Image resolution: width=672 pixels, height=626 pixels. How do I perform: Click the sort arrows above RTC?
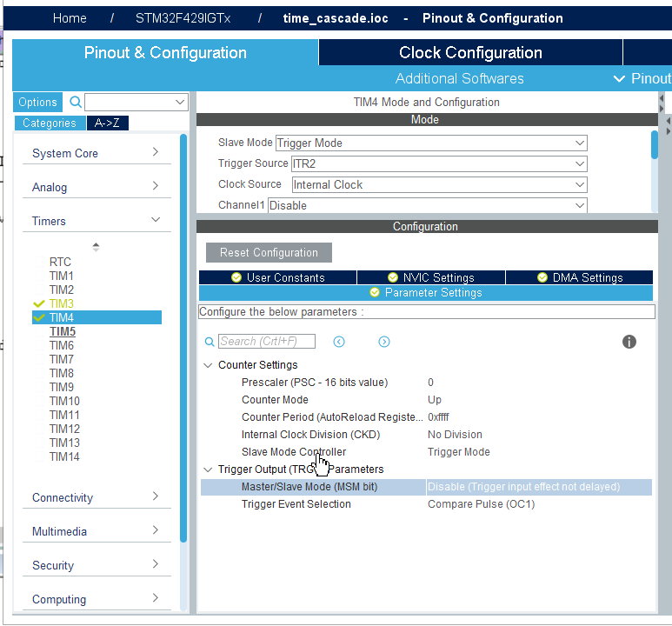pyautogui.click(x=96, y=247)
